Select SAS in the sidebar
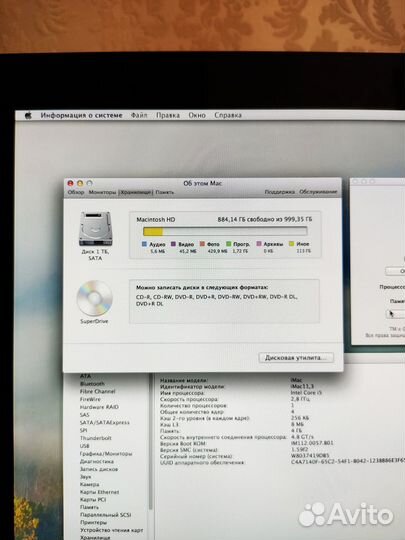This screenshot has width=405, height=540. pyautogui.click(x=84, y=415)
